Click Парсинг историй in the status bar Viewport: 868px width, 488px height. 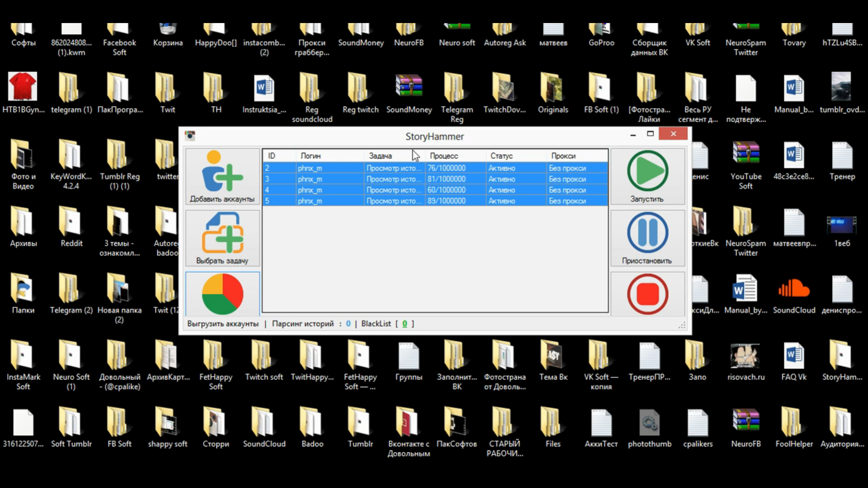(x=303, y=324)
